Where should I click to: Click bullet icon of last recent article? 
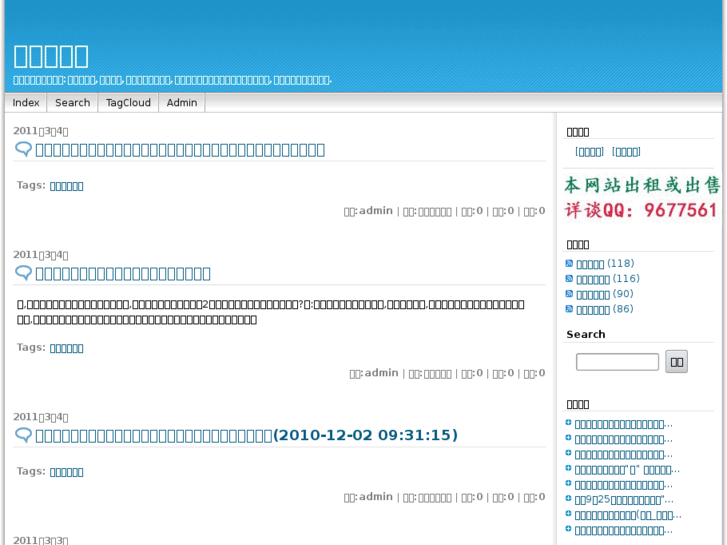[568, 529]
